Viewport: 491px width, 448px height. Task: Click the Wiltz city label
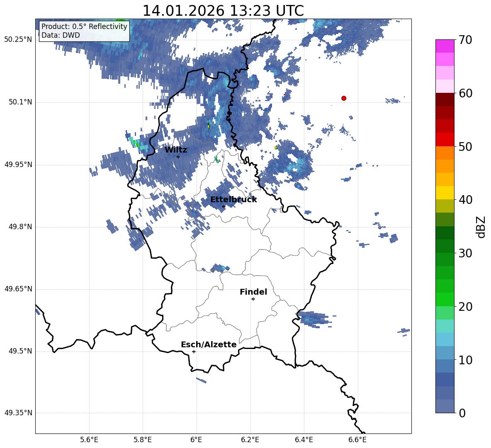pyautogui.click(x=176, y=150)
